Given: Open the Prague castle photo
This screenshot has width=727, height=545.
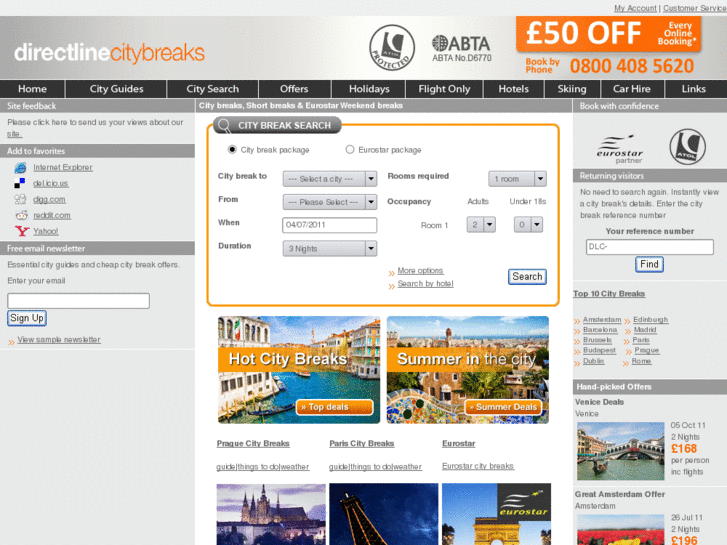Looking at the screenshot, I should pos(271,514).
